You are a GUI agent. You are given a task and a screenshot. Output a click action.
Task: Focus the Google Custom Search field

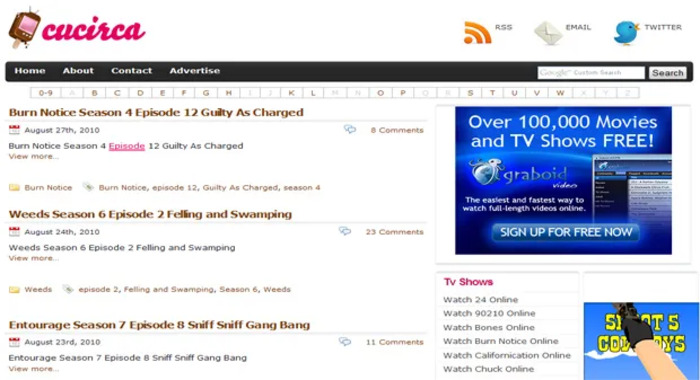[591, 72]
